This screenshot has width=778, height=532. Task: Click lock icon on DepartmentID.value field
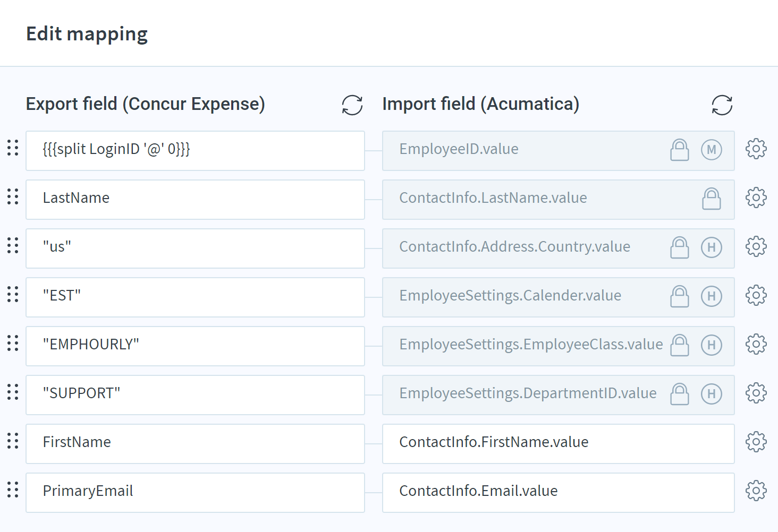pyautogui.click(x=679, y=394)
